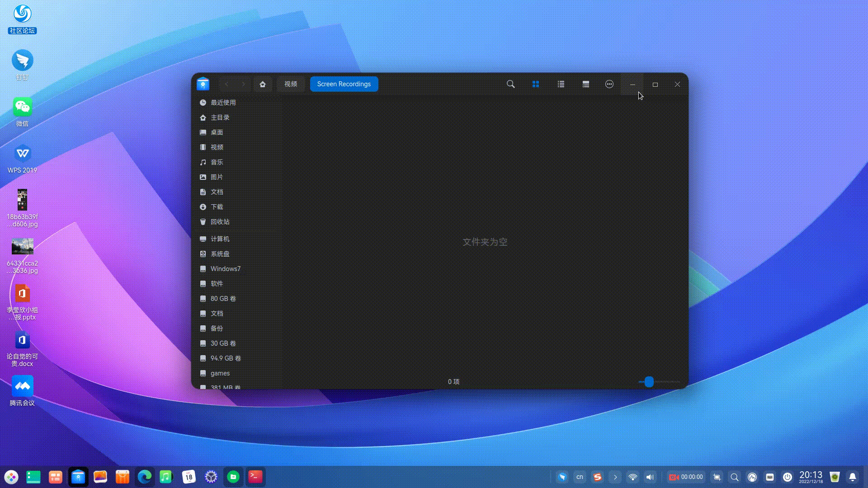The height and width of the screenshot is (488, 868).
Task: Switch to the detailed info view
Action: tap(585, 84)
